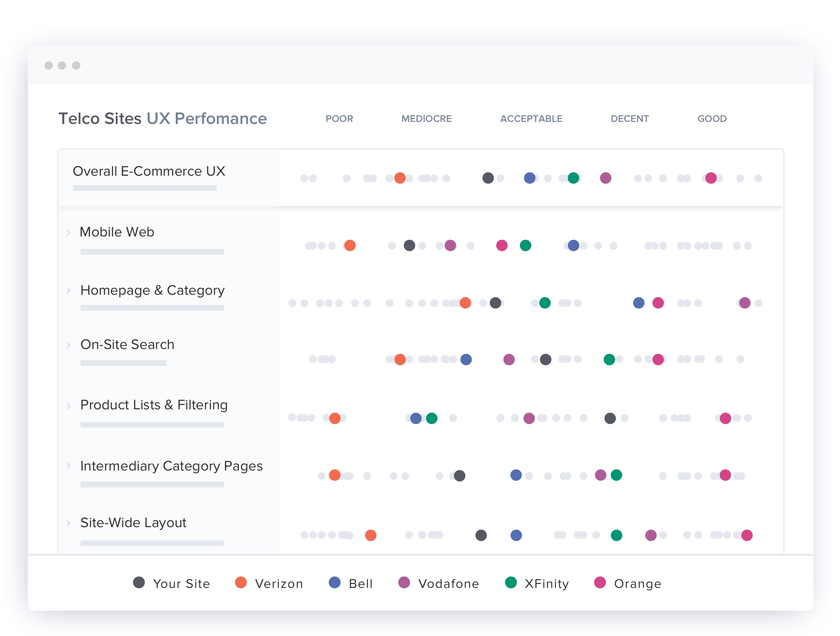Click the Orange legend dot
The height and width of the screenshot is (636, 840).
click(600, 583)
